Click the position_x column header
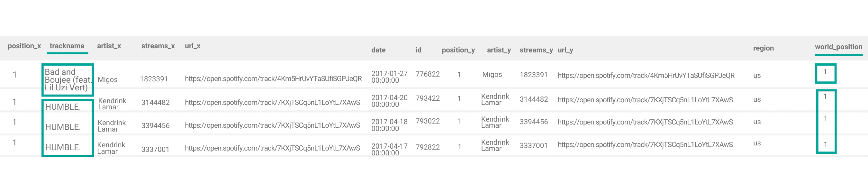868x193 pixels. coord(24,46)
